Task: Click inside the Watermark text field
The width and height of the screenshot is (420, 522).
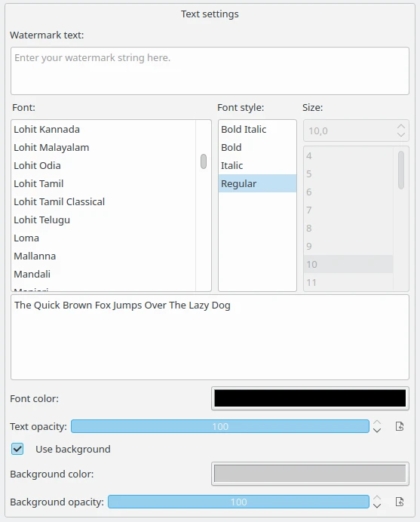Action: (x=210, y=71)
